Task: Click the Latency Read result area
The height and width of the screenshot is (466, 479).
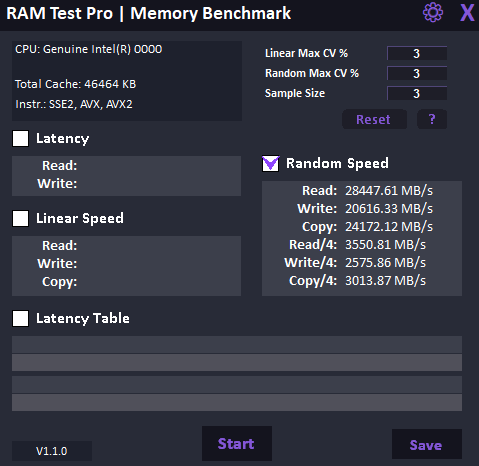Action: (126, 166)
